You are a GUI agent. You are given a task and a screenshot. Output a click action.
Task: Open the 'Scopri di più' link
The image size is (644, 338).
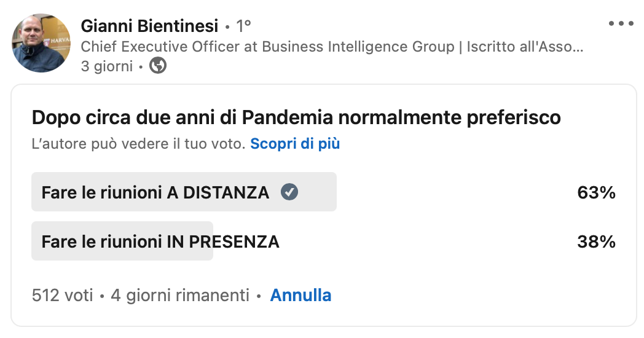click(295, 144)
